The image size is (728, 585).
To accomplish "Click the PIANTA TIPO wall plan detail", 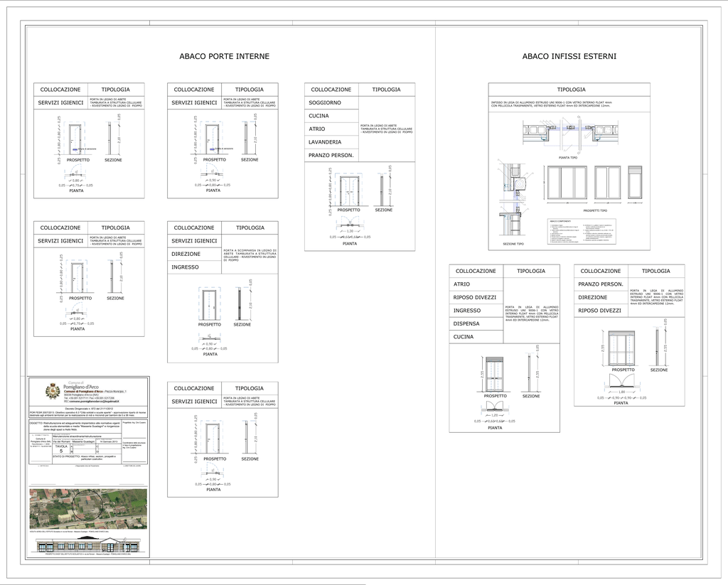I will point(569,134).
